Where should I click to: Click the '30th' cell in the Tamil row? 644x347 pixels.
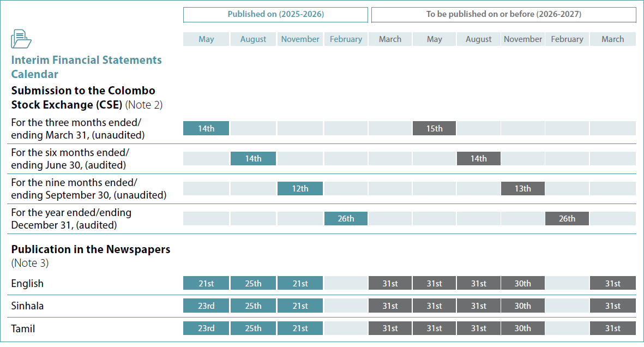tap(523, 328)
